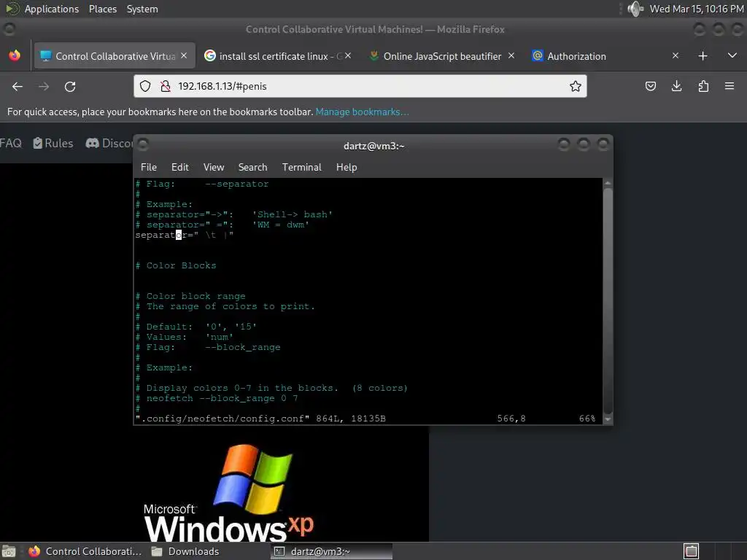Open the FAQ link on the page
Image resolution: width=747 pixels, height=560 pixels.
point(10,144)
